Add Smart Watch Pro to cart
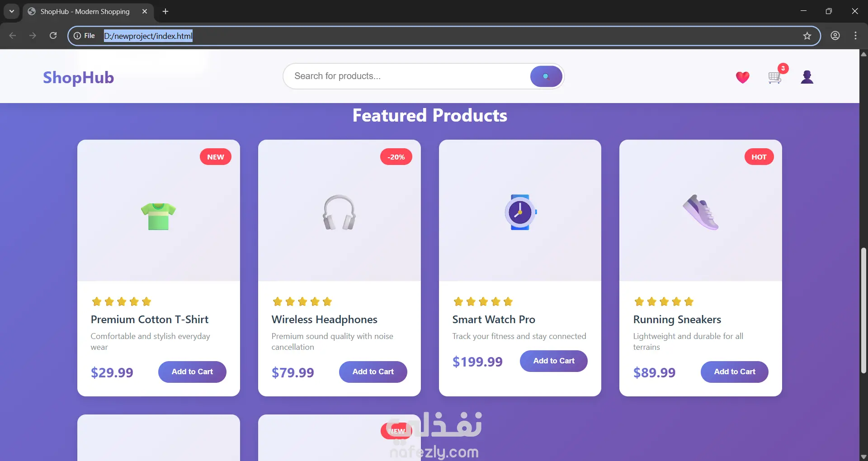This screenshot has height=461, width=868. click(554, 361)
